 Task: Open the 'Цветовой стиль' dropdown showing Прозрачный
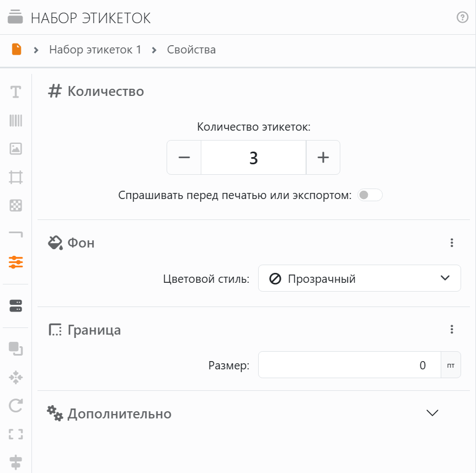pyautogui.click(x=360, y=278)
